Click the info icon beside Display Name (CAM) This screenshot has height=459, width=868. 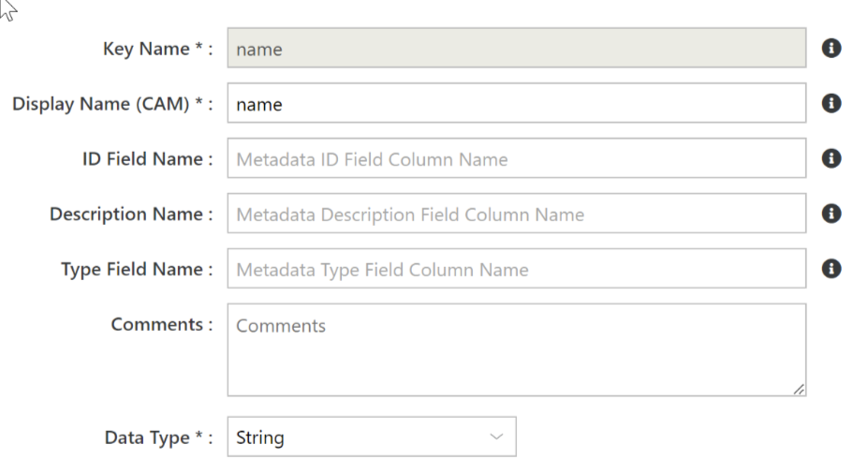point(831,103)
